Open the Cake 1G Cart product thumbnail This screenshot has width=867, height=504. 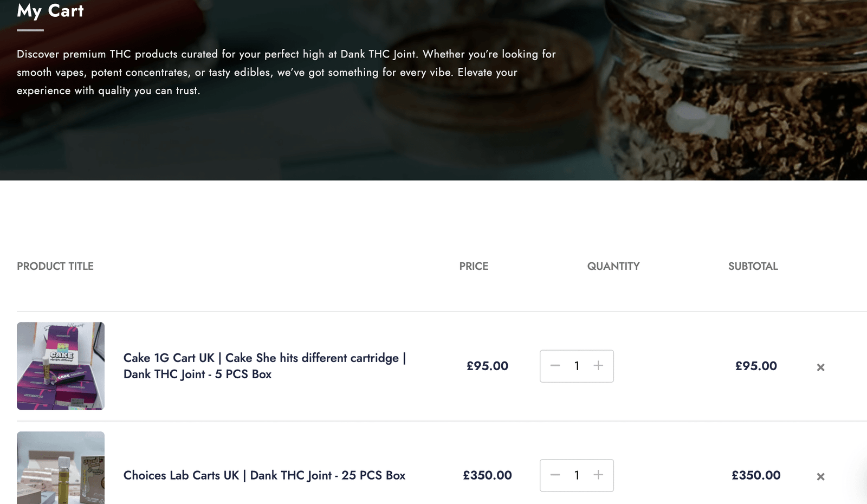point(61,366)
